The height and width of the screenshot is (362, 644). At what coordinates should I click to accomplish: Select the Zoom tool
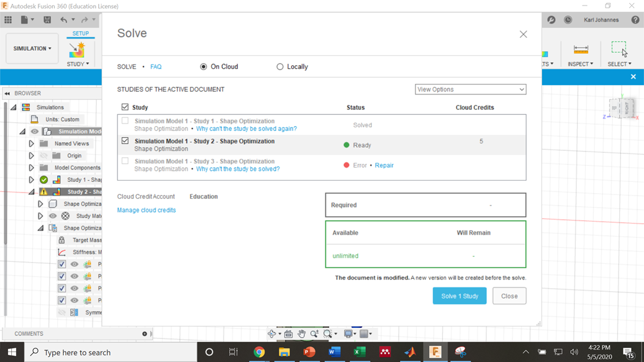[x=314, y=333]
